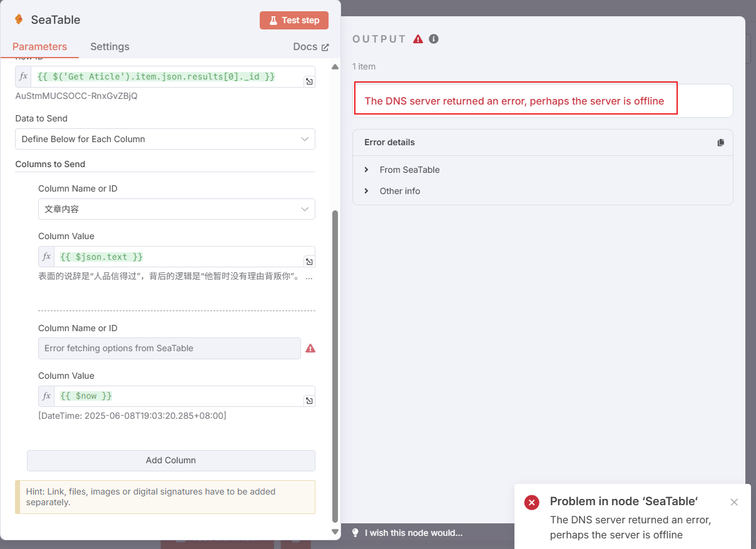Click the Add Column button
This screenshot has height=549, width=756.
click(x=171, y=460)
